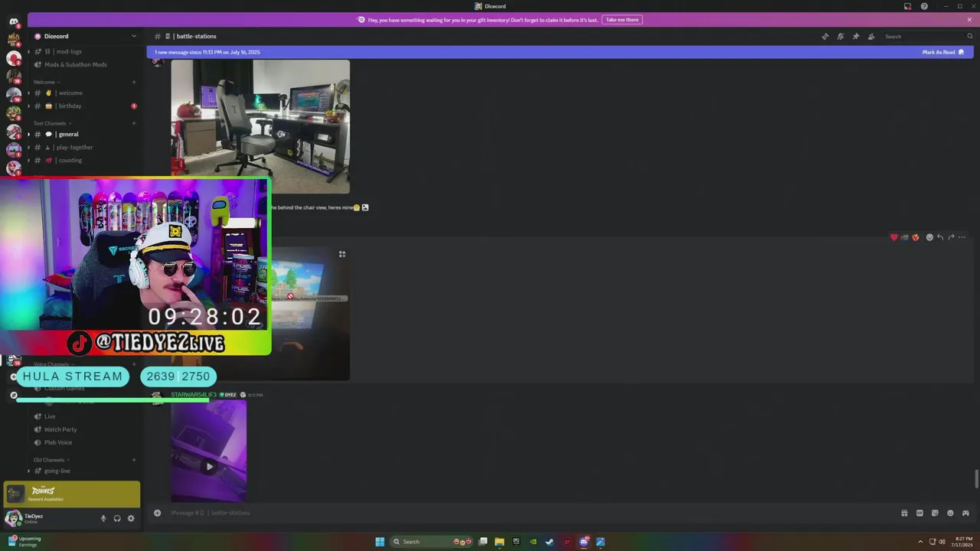Add a channel to Old Channels category
Image resolution: width=980 pixels, height=551 pixels.
(134, 460)
